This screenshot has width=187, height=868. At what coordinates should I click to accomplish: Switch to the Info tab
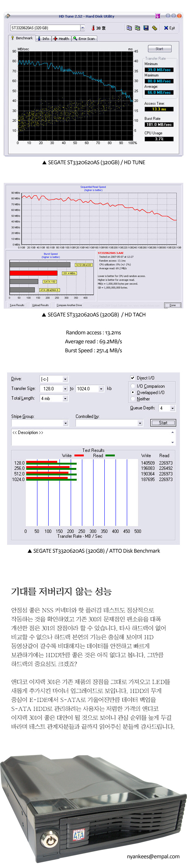[43, 38]
